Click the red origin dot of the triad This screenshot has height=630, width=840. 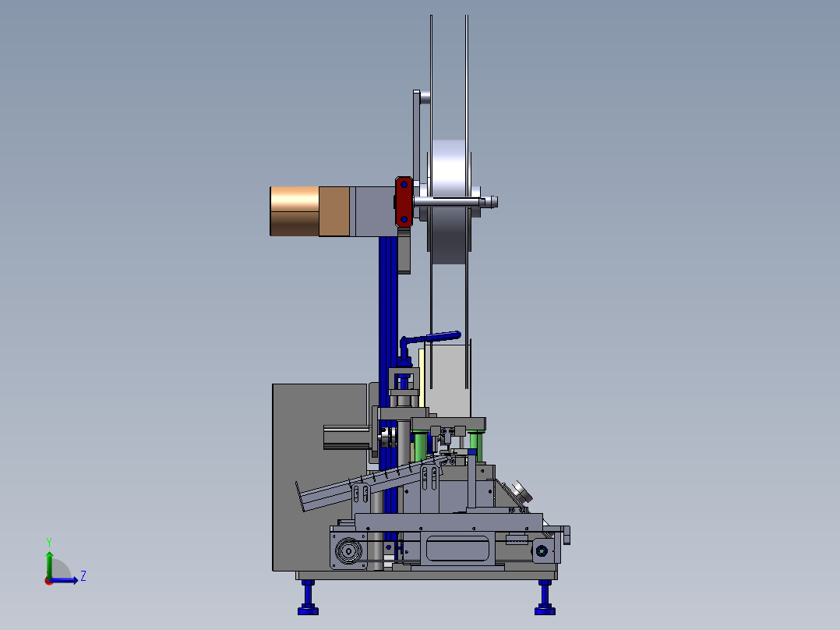coord(49,581)
